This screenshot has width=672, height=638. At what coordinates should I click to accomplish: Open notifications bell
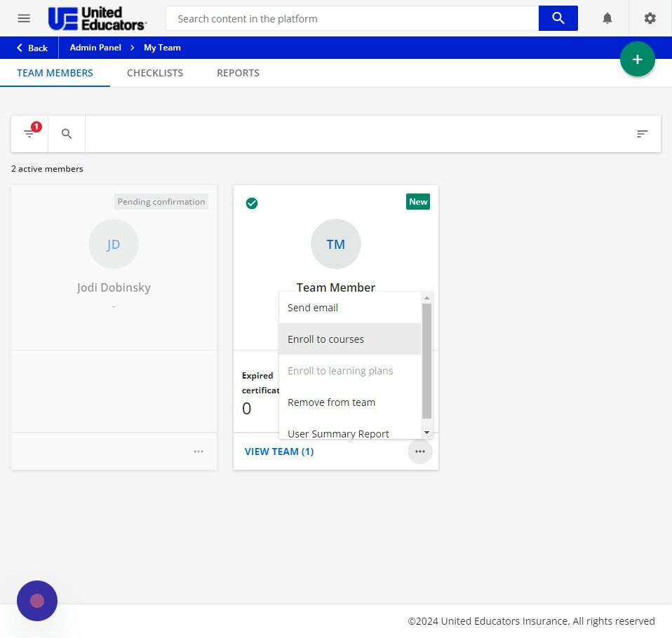607,18
